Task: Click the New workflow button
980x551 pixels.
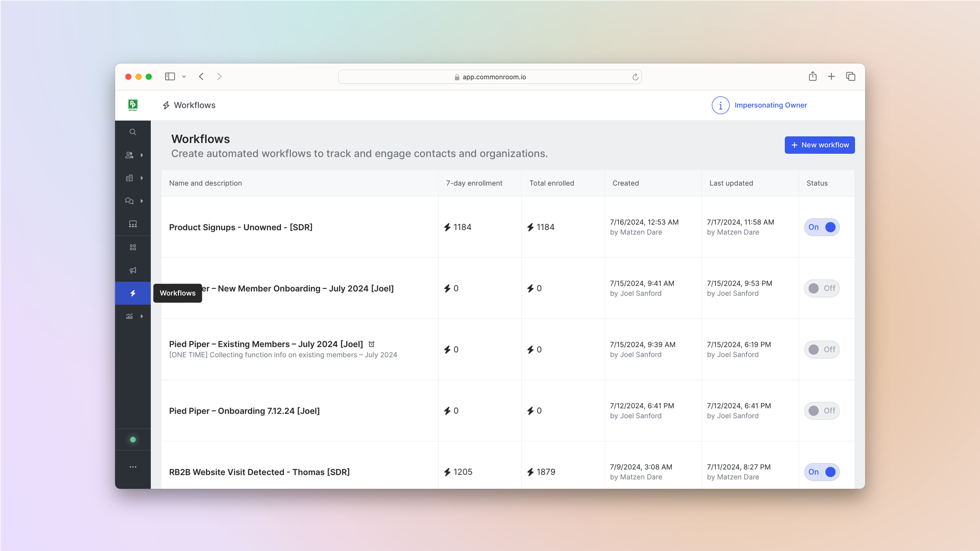Action: click(x=819, y=145)
